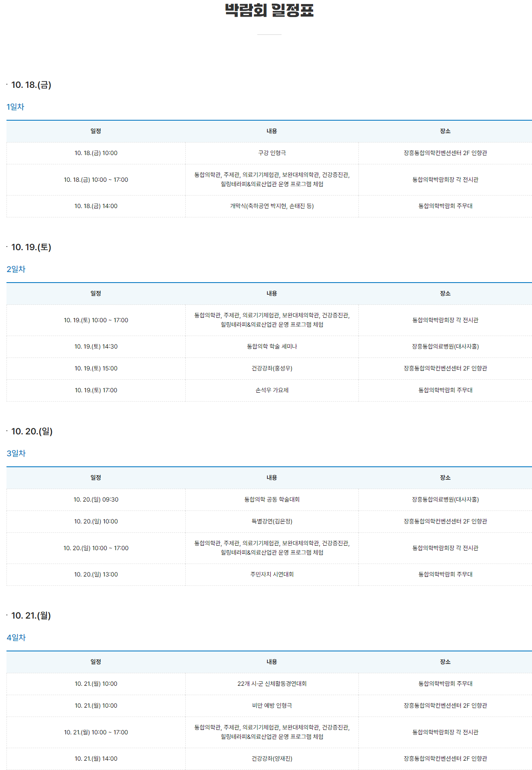Select the 구강 인형극 content cell
The height and width of the screenshot is (770, 532).
[x=272, y=153]
